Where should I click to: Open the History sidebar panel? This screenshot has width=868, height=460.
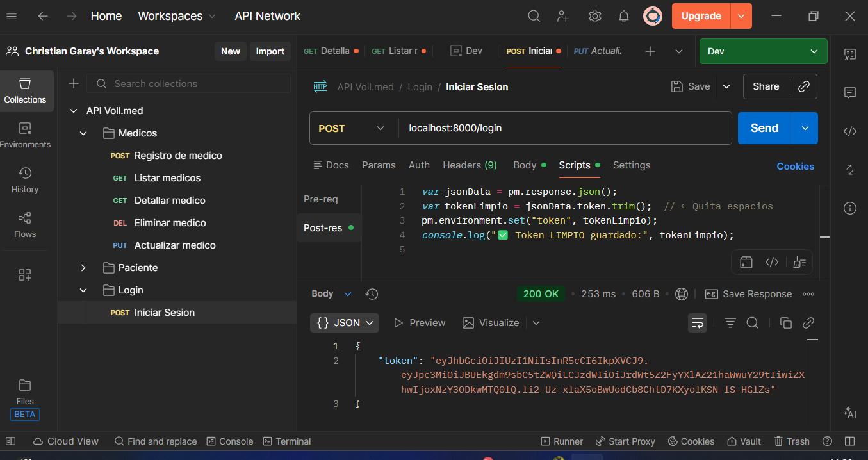click(25, 180)
